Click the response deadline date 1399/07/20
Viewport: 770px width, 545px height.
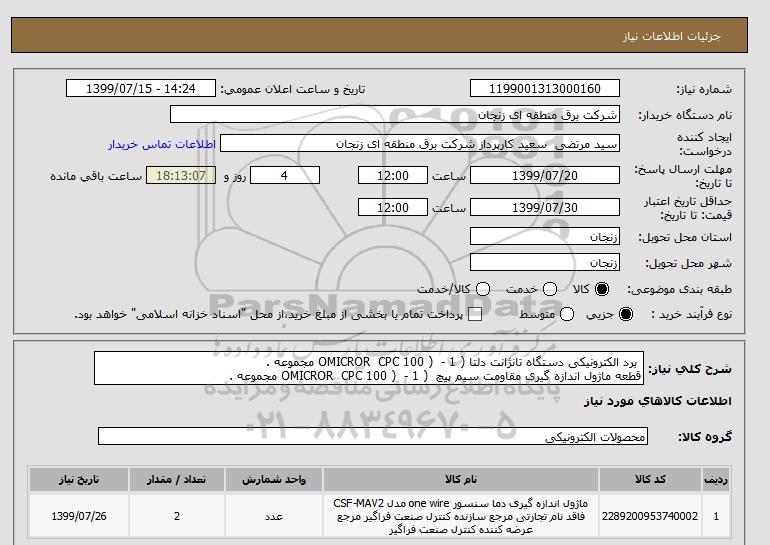tap(545, 175)
